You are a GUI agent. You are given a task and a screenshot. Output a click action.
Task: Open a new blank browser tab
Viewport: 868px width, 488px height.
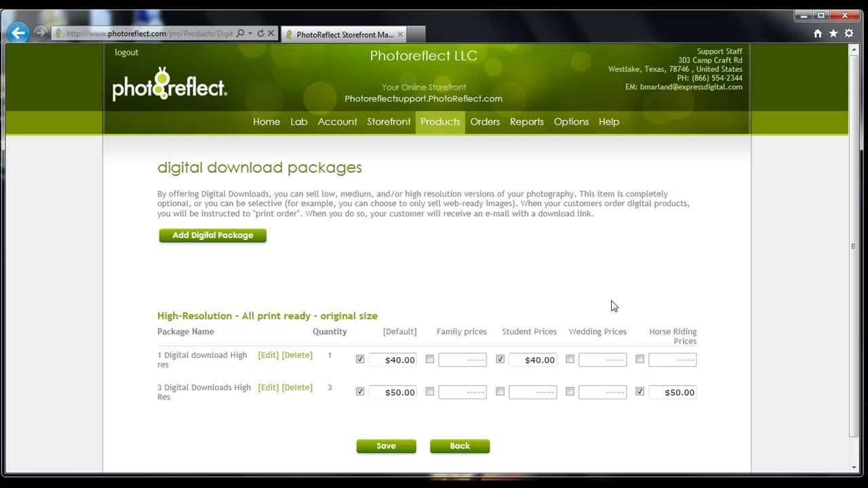pyautogui.click(x=416, y=34)
